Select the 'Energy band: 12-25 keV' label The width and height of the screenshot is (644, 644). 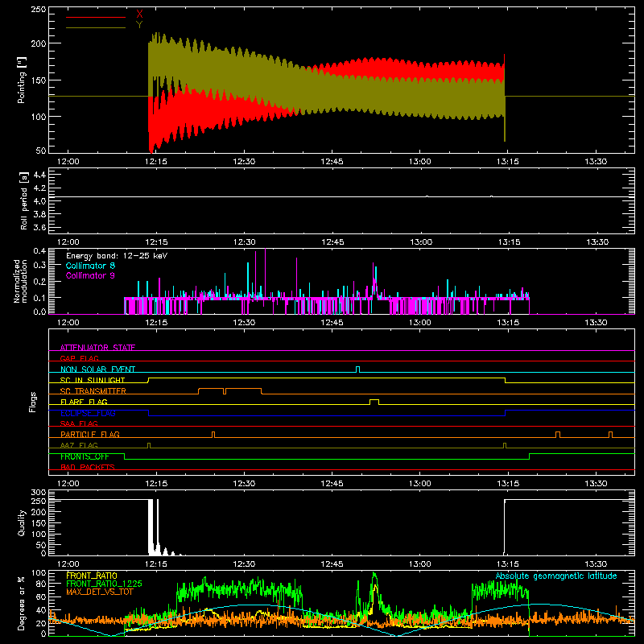pos(117,256)
